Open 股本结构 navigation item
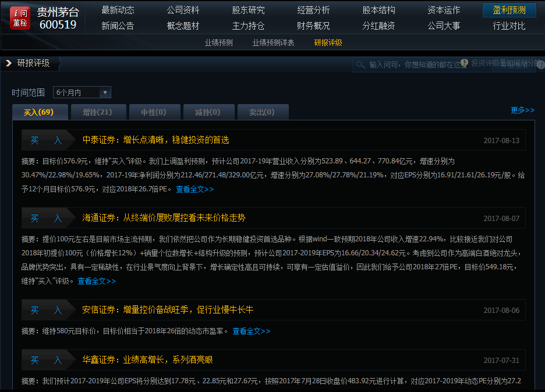 point(378,10)
